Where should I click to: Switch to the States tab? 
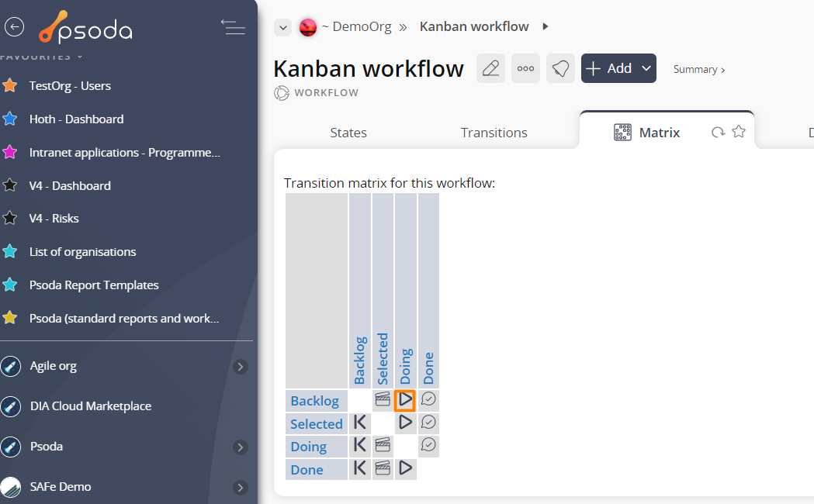tap(348, 133)
